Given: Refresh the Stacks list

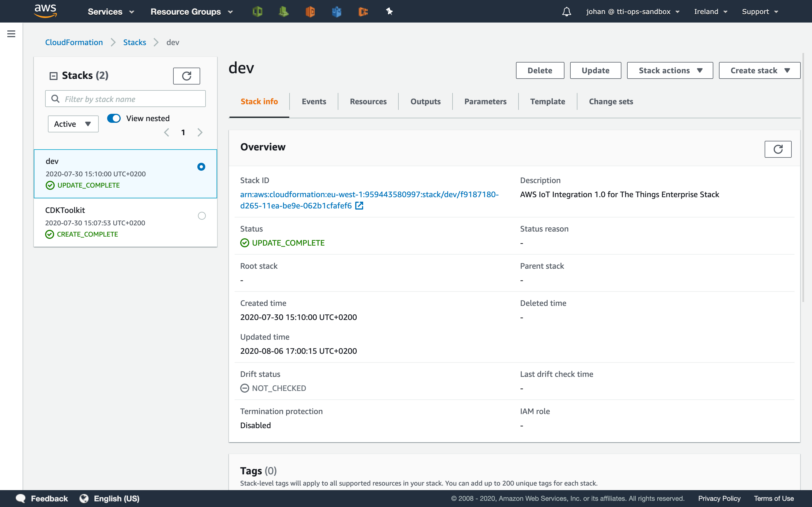Looking at the screenshot, I should point(187,76).
